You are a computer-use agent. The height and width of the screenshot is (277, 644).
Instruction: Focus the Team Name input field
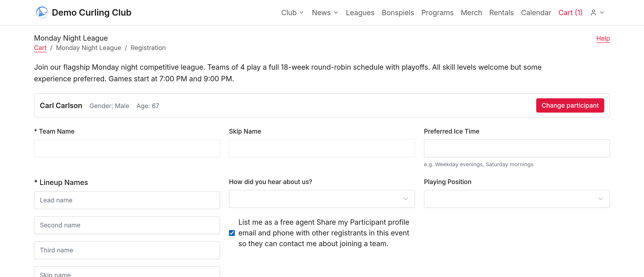tap(127, 148)
